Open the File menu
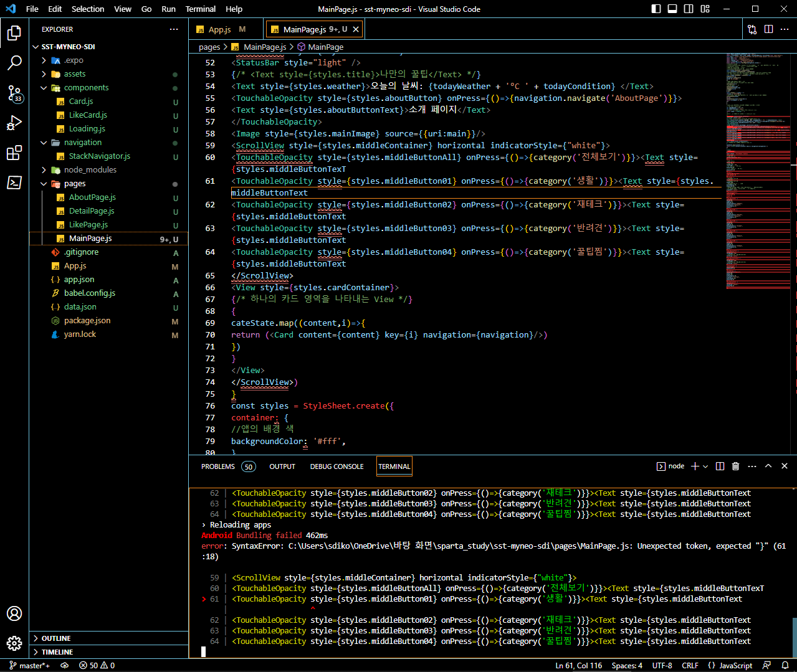Viewport: 797px width, 672px height. 32,9
